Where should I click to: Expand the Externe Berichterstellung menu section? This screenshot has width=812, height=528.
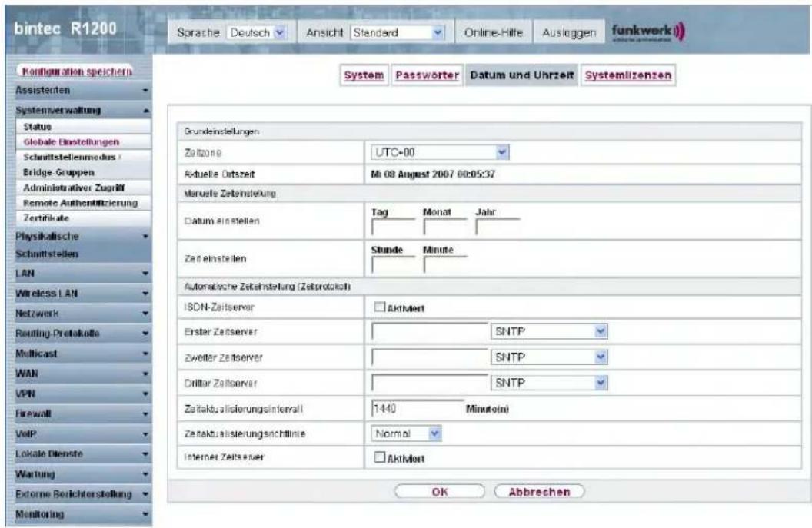(x=82, y=494)
